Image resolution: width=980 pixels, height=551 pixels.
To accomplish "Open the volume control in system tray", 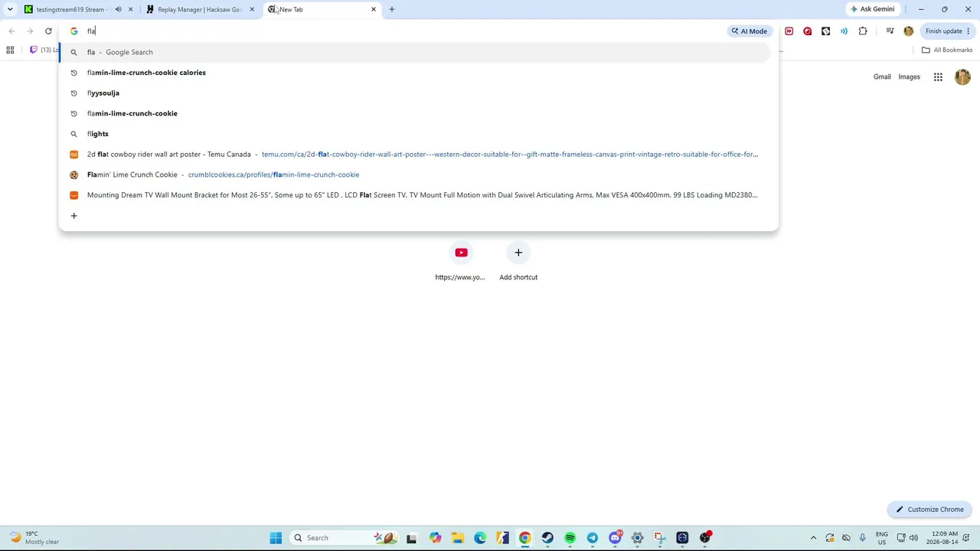I will pyautogui.click(x=913, y=538).
